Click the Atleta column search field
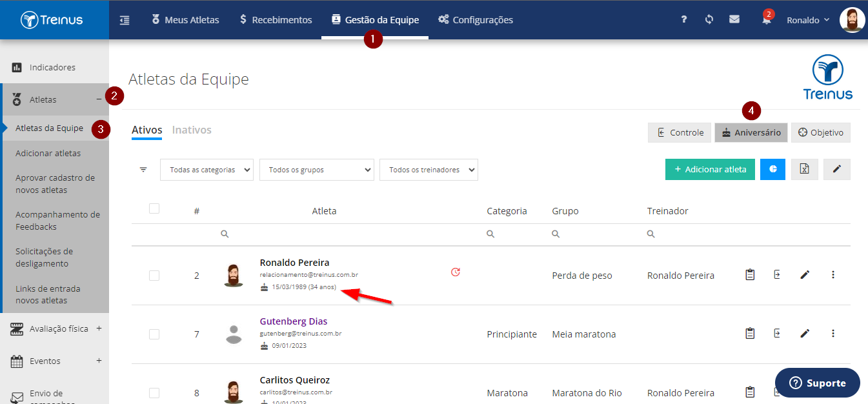 (348, 234)
